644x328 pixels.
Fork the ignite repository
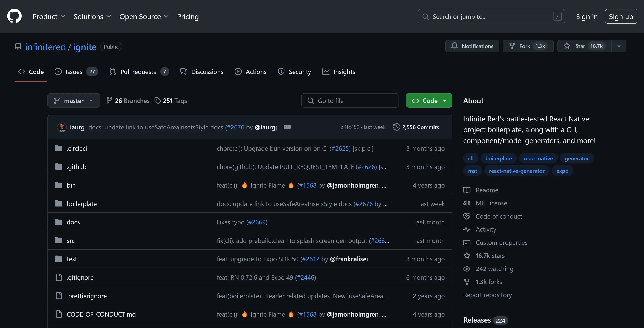pos(528,46)
